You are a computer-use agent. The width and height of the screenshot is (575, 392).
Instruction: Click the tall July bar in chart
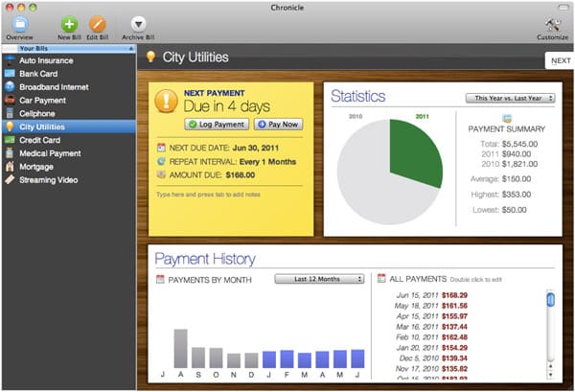coord(180,348)
